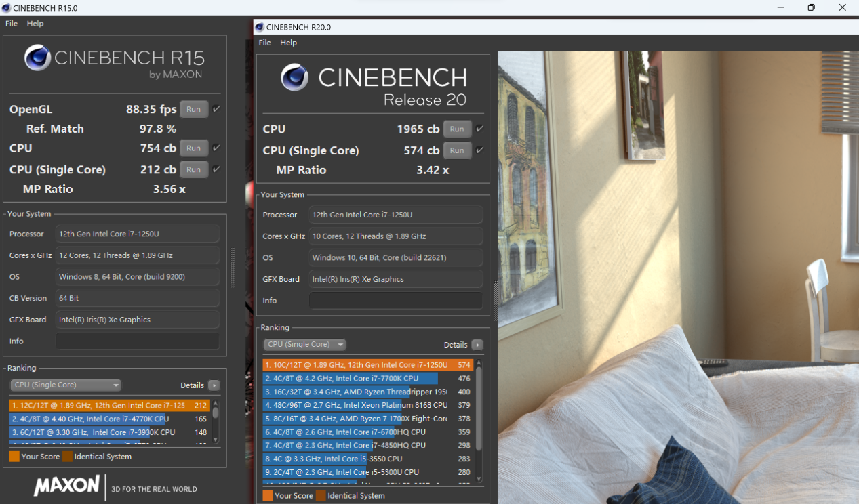This screenshot has height=504, width=859.
Task: Select the Intel Core i7-7700K ranking entry
Action: (x=351, y=379)
